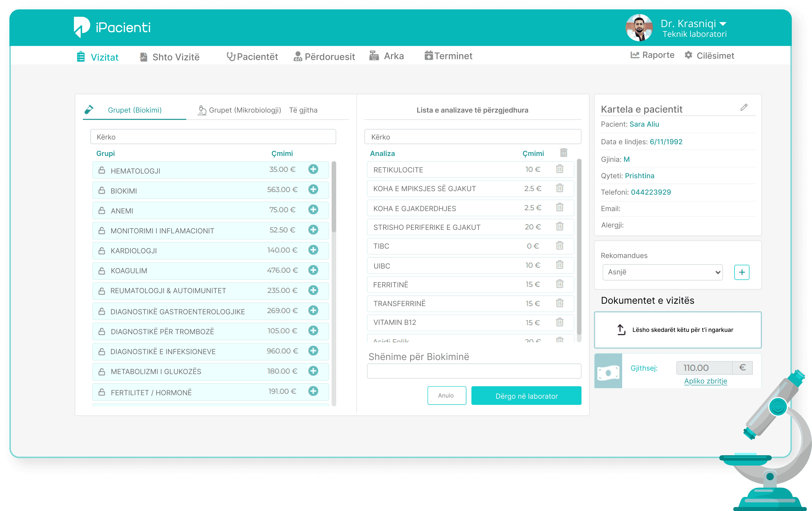Add the HEMATOLOGJI group with plus icon
This screenshot has width=812, height=511.
[x=313, y=169]
